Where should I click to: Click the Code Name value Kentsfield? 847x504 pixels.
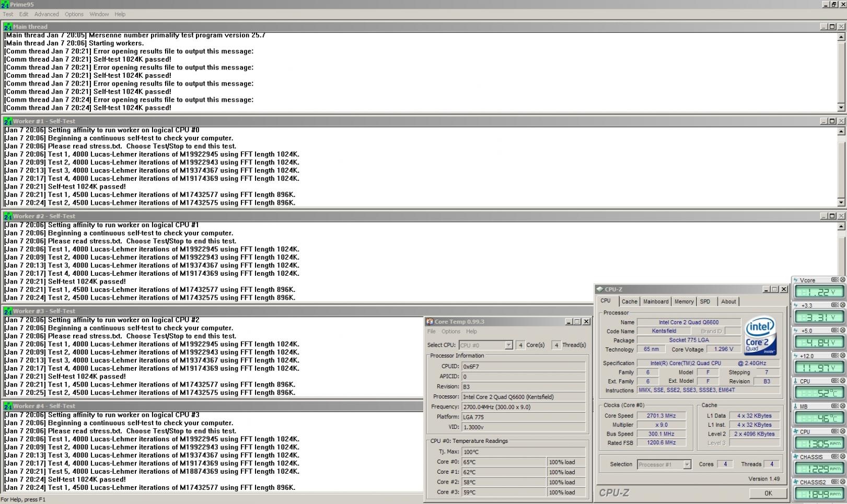[664, 331]
